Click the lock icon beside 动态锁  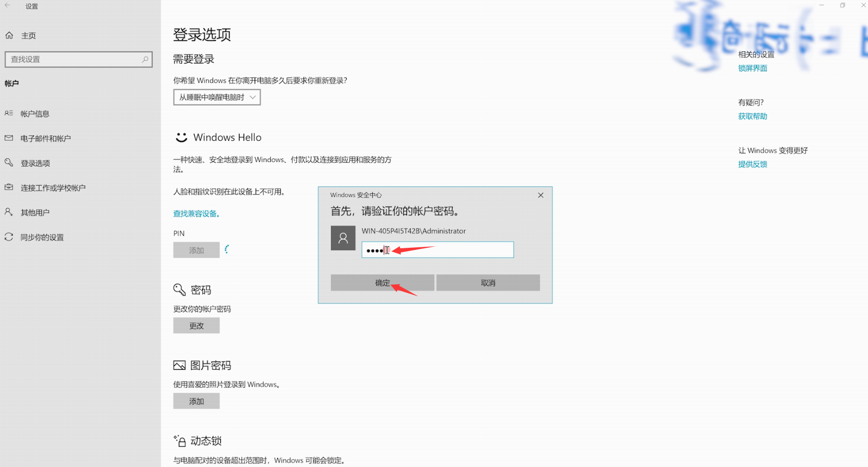coord(180,441)
